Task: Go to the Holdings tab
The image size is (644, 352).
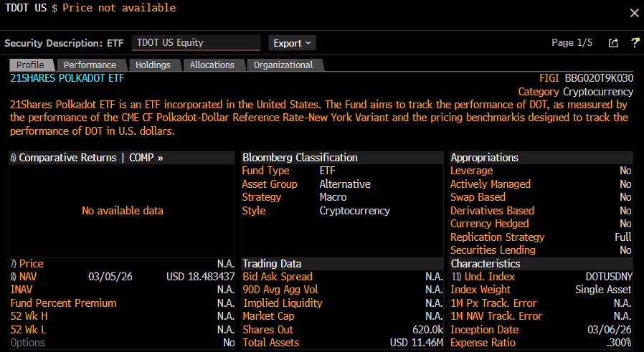Action: [x=153, y=65]
